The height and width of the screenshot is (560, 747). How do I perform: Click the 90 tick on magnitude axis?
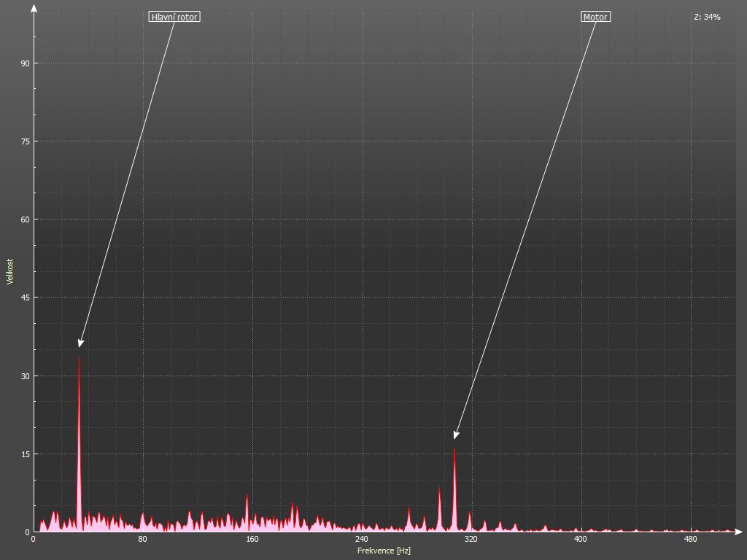point(24,63)
